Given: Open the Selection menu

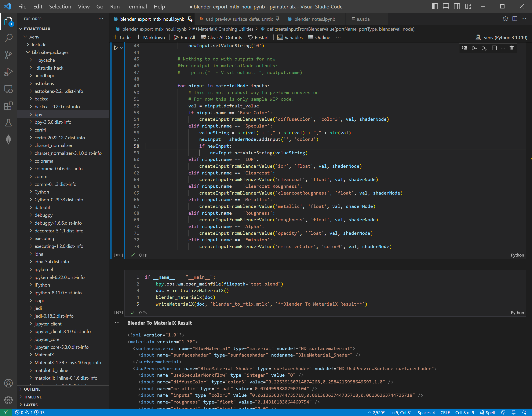Looking at the screenshot, I should [x=60, y=7].
